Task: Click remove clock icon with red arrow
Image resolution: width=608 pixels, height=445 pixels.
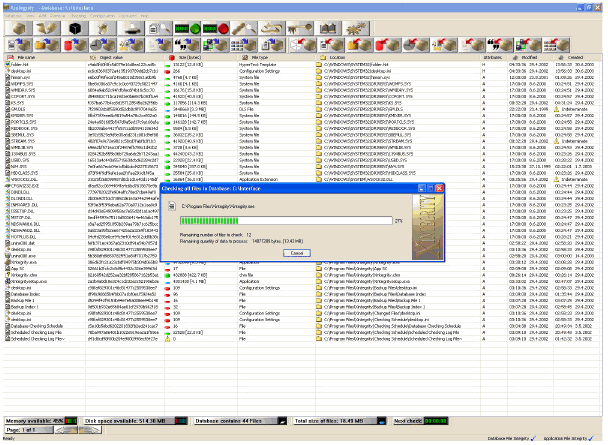Action: pos(415,45)
